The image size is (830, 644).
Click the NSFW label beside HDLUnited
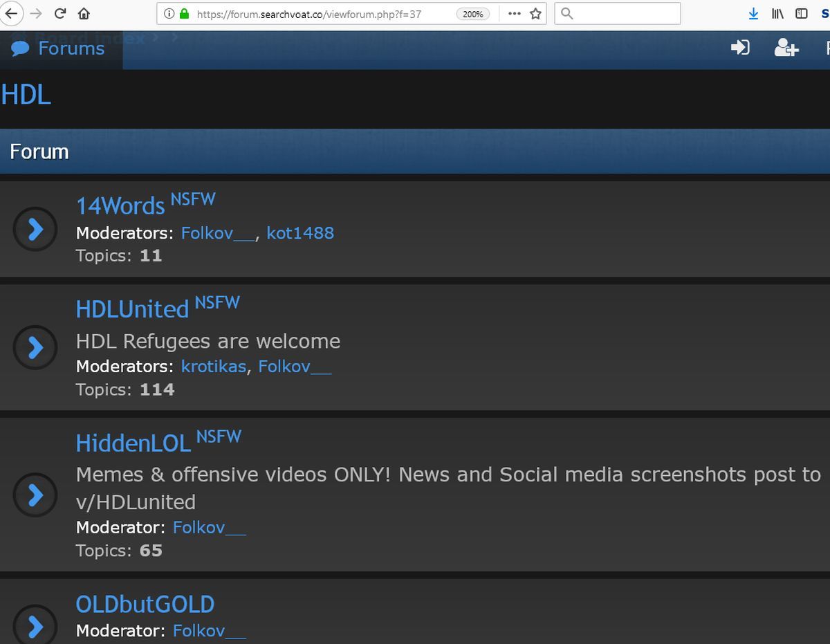point(217,302)
